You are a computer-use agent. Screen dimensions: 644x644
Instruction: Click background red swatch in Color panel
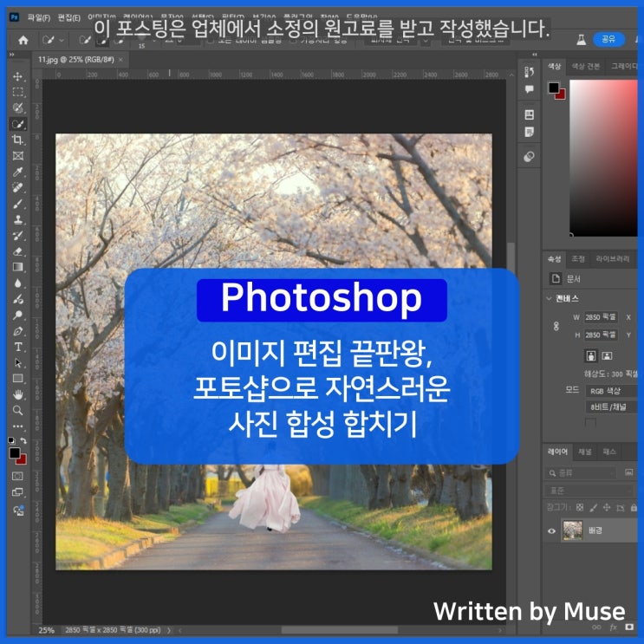click(x=560, y=94)
